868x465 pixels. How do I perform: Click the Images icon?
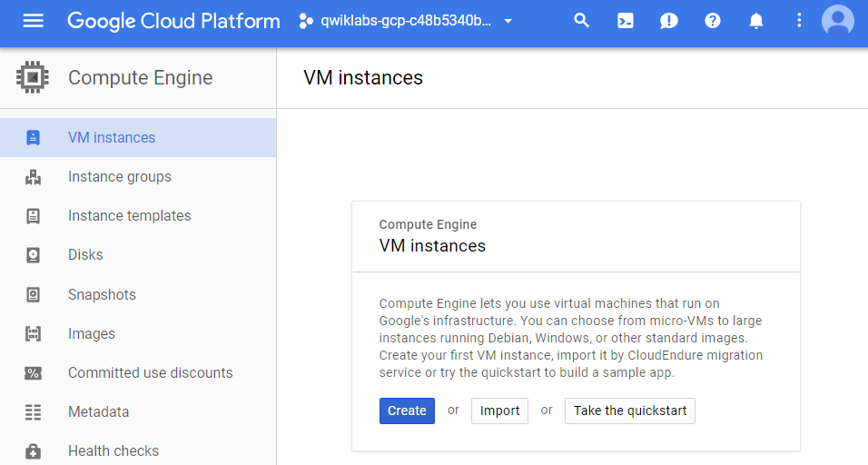34,334
